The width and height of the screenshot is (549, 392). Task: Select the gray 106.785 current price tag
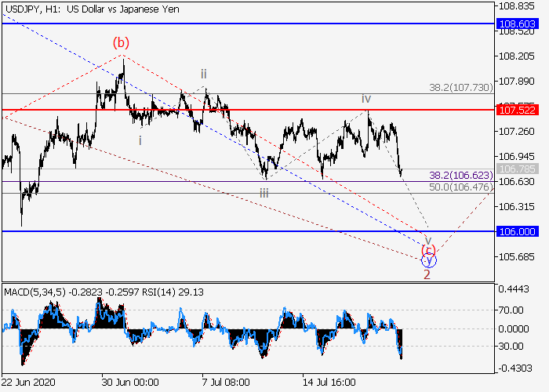(x=517, y=169)
